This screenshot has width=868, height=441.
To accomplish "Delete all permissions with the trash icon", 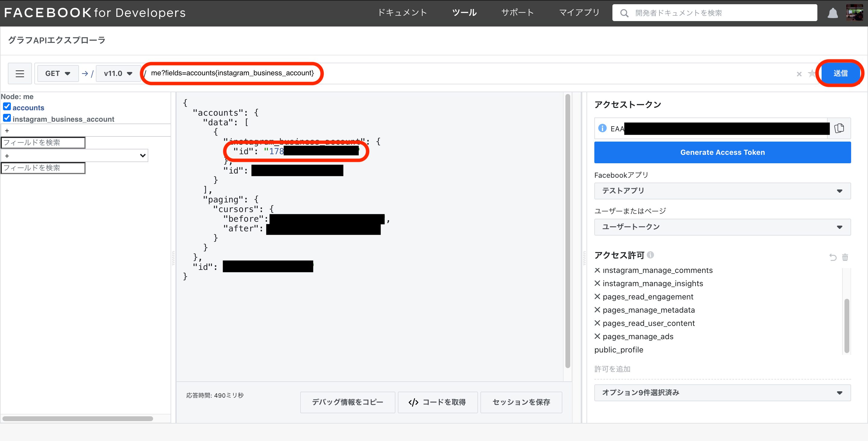I will pyautogui.click(x=845, y=257).
